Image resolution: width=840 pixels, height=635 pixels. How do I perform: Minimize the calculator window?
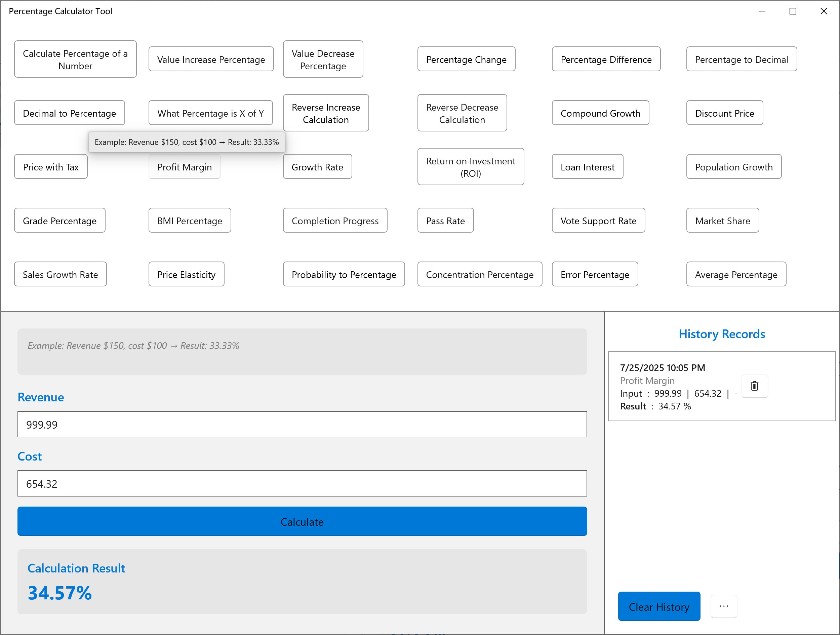(761, 11)
